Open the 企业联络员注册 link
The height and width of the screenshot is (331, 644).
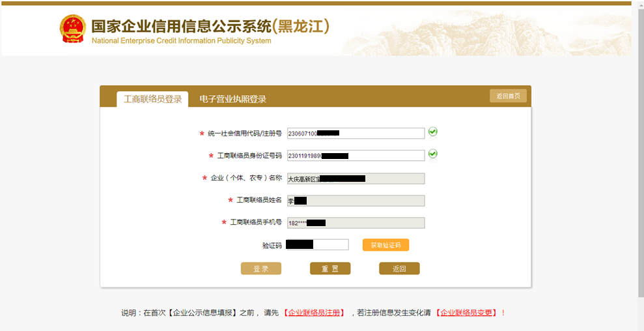pos(316,313)
